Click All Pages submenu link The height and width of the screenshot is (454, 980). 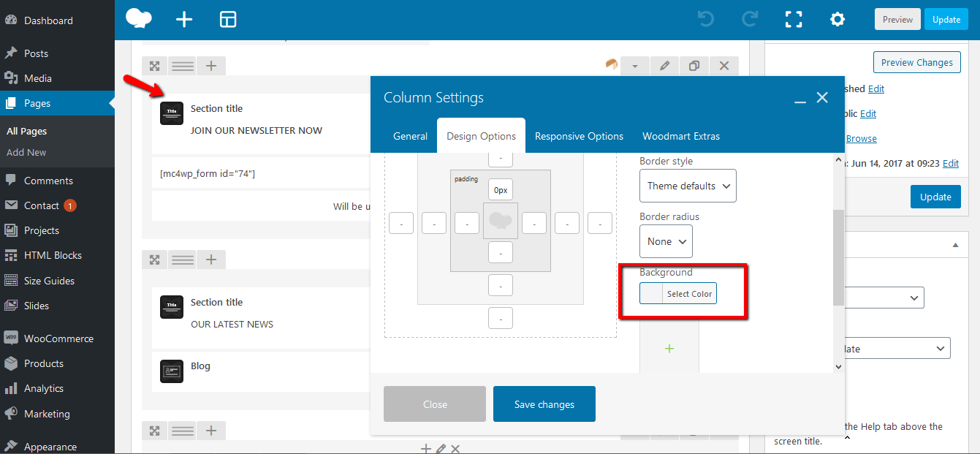point(26,131)
